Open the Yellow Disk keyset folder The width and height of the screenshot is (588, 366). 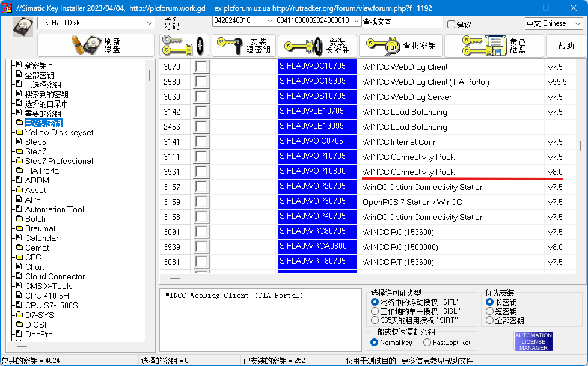click(x=59, y=133)
